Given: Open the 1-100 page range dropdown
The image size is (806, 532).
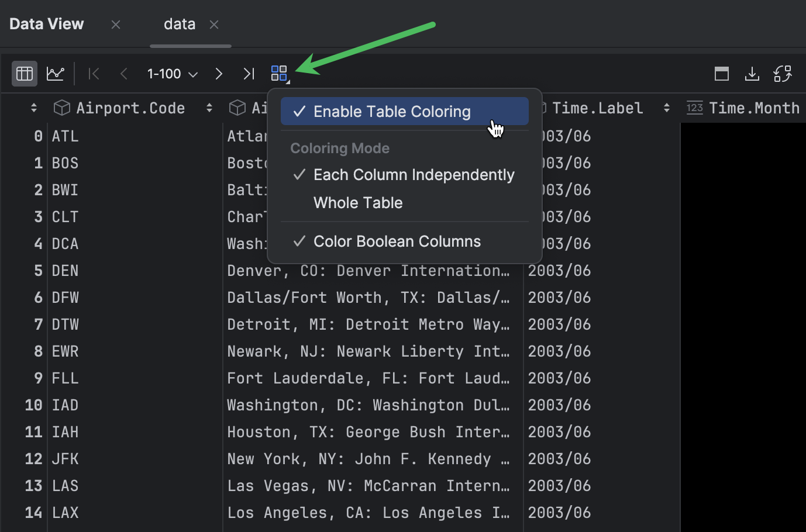Looking at the screenshot, I should click(x=172, y=73).
